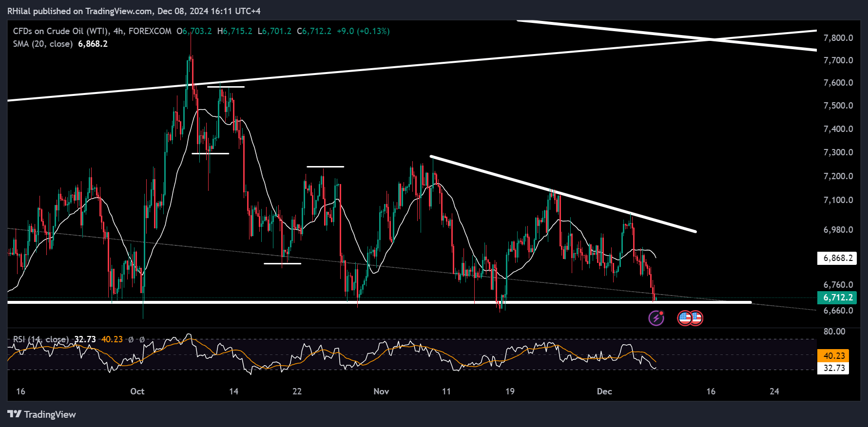This screenshot has height=427, width=868.
Task: Click the 80.00 RSI scale label
Action: pyautogui.click(x=834, y=332)
